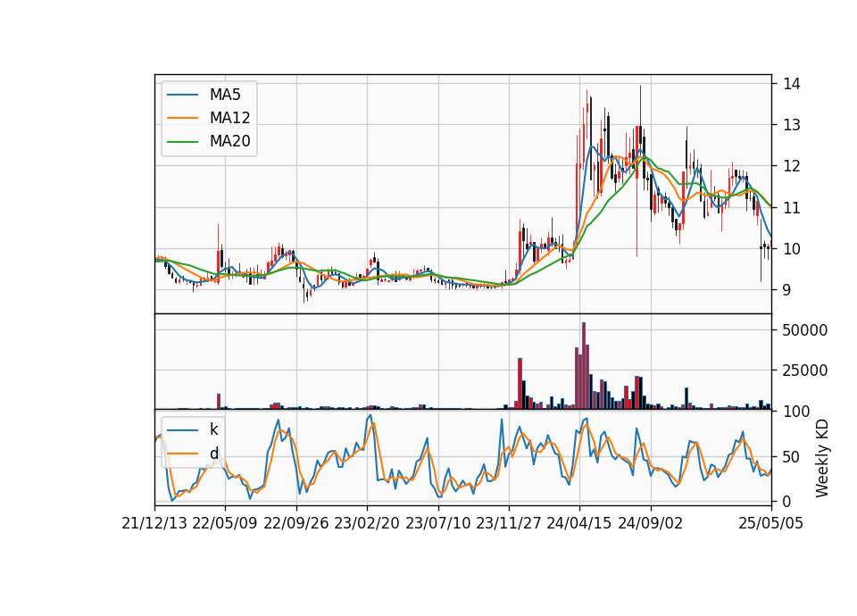Viewport: 857px width, 616px height.
Task: Click the green MA20 legend line sample
Action: tap(182, 141)
